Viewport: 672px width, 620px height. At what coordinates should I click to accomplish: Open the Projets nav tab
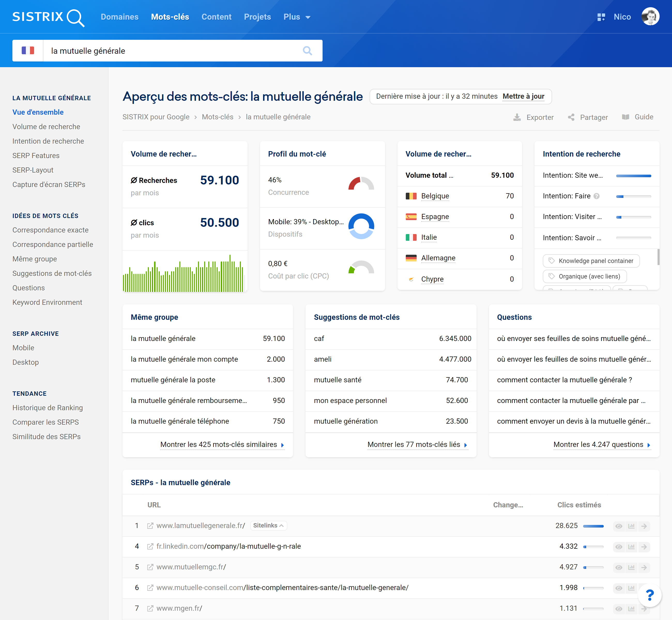[x=257, y=17]
